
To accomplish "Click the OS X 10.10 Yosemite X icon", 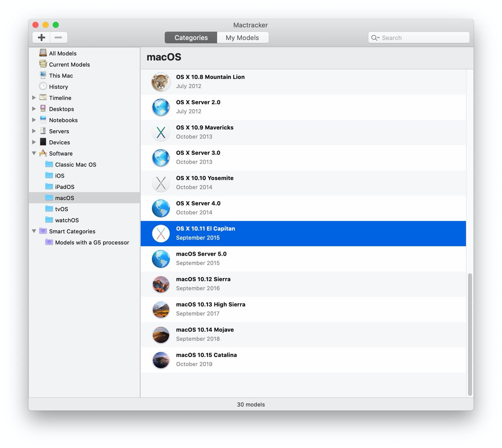I will [x=161, y=183].
